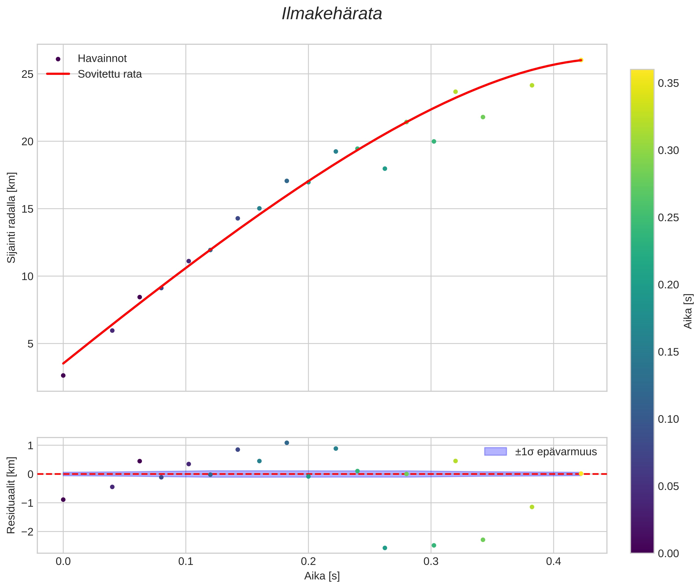Click the Havainnot legend text

click(102, 59)
